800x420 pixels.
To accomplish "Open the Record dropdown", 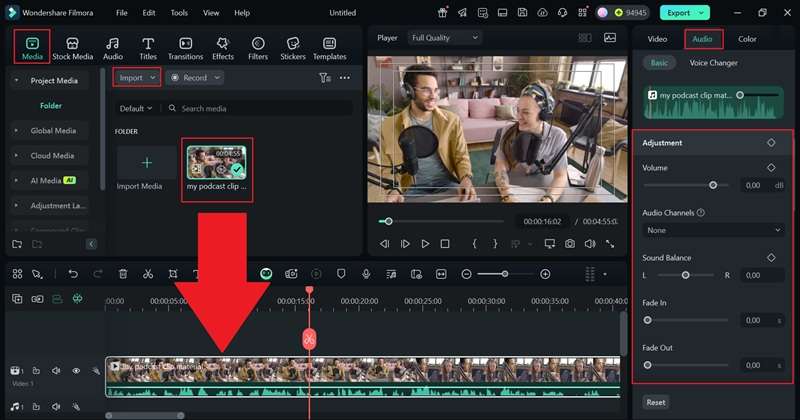I will (195, 78).
